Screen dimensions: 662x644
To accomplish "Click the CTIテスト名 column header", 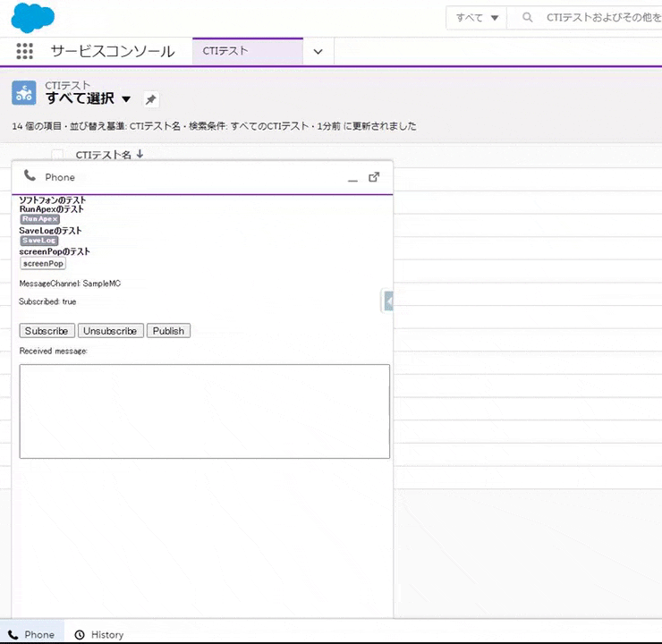I will click(104, 155).
